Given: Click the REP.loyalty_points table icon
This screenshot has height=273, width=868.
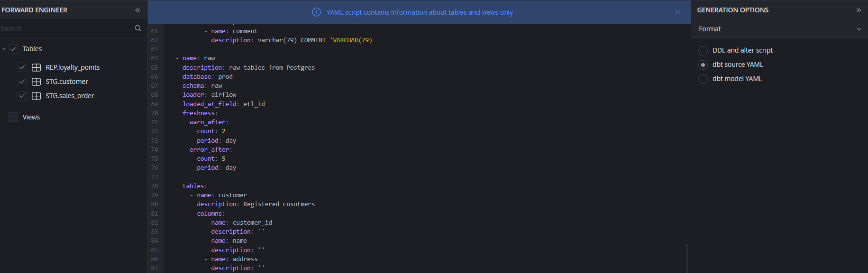Looking at the screenshot, I should click(x=36, y=67).
